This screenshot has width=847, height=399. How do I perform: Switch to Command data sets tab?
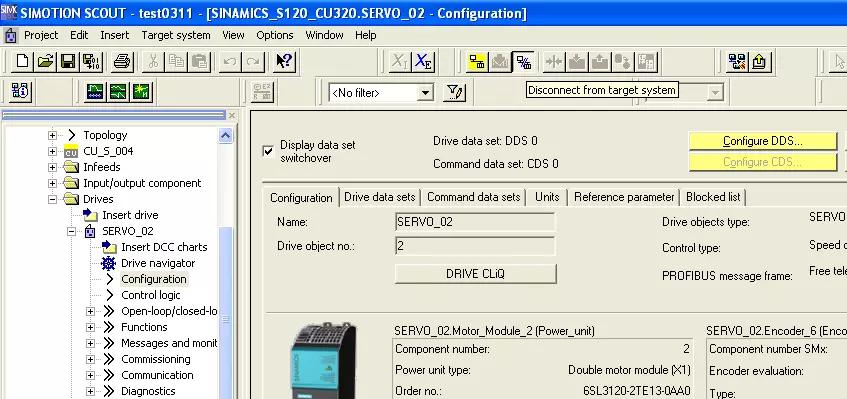(474, 197)
